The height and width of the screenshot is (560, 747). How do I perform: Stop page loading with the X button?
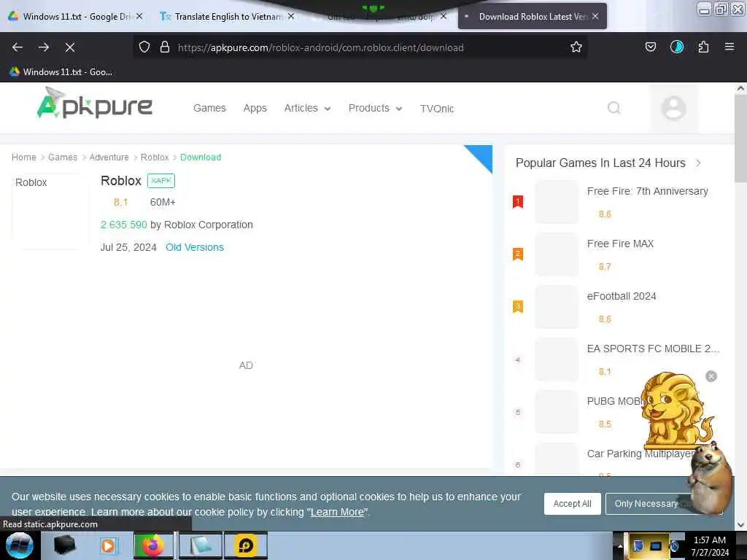pos(70,47)
